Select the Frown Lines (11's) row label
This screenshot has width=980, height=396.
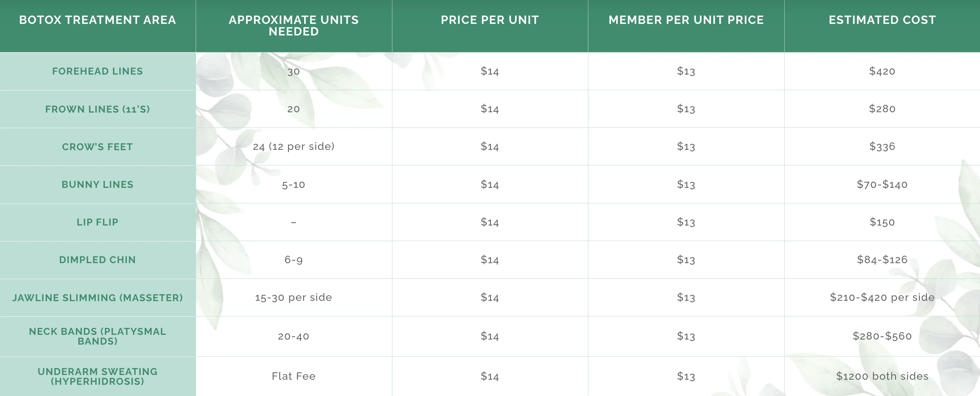97,109
